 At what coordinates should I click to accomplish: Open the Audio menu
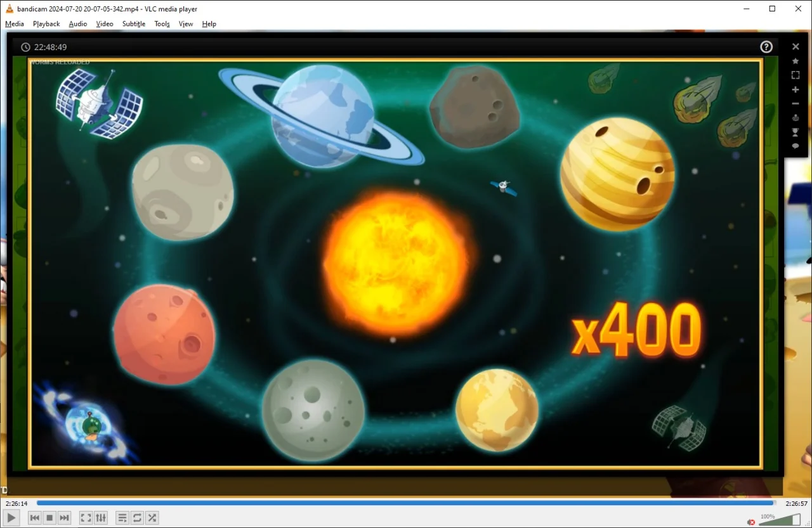(78, 24)
